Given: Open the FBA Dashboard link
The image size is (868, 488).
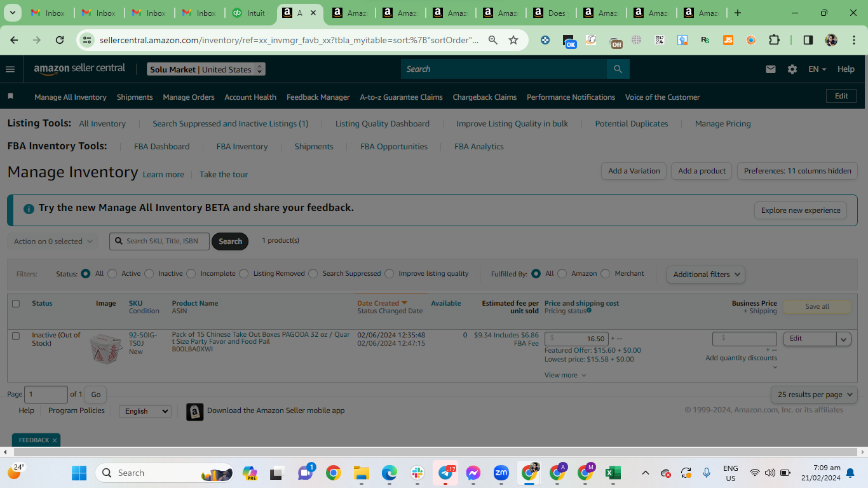Looking at the screenshot, I should (161, 147).
